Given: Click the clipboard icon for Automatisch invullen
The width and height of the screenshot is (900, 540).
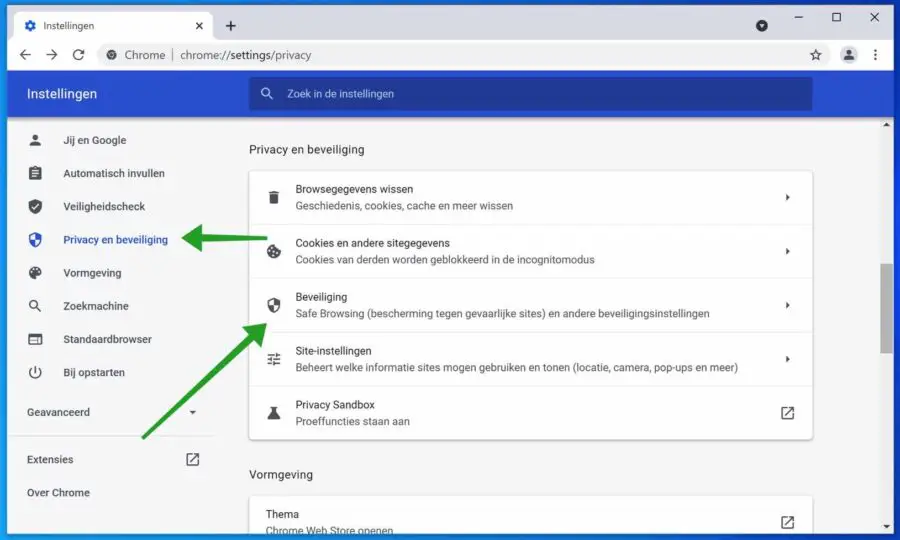Looking at the screenshot, I should point(35,173).
